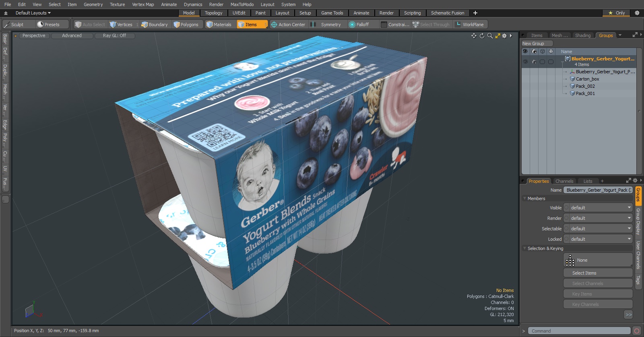This screenshot has height=337, width=644.
Task: Toggle the Locked channel key dot
Action: [x=566, y=239]
